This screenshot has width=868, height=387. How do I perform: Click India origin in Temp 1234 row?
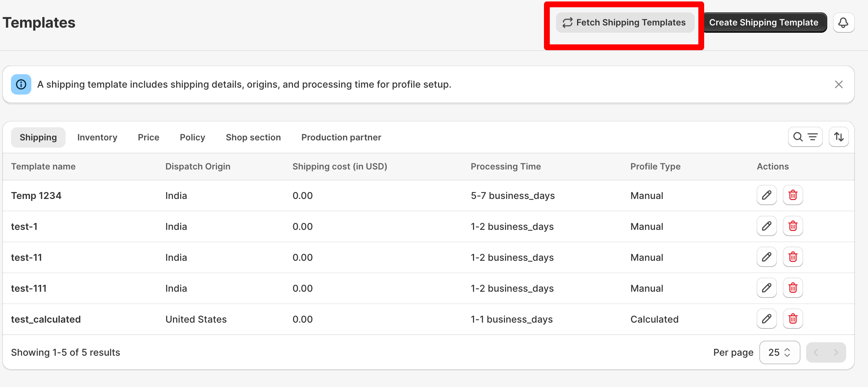tap(176, 196)
